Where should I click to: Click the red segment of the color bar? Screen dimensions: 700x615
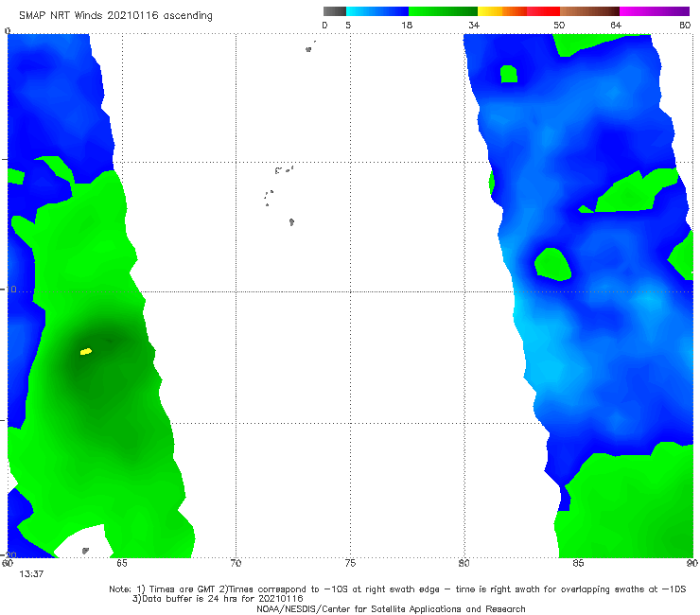click(543, 11)
